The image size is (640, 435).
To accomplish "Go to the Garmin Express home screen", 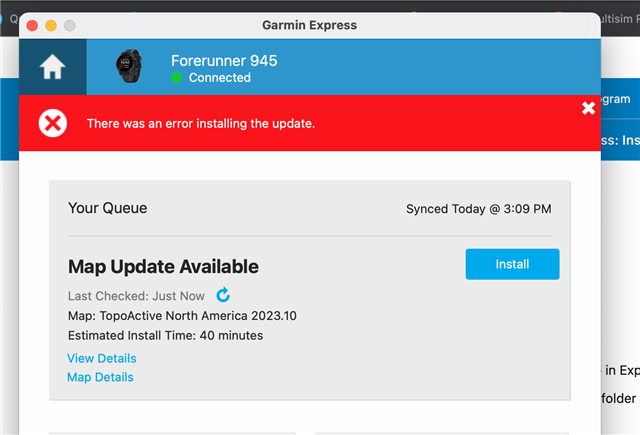I will [x=52, y=67].
